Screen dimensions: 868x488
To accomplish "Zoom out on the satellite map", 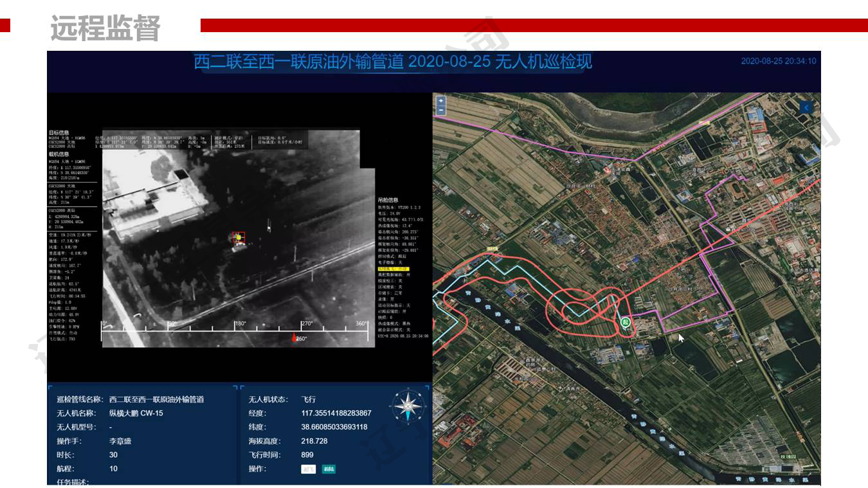I will tap(440, 111).
